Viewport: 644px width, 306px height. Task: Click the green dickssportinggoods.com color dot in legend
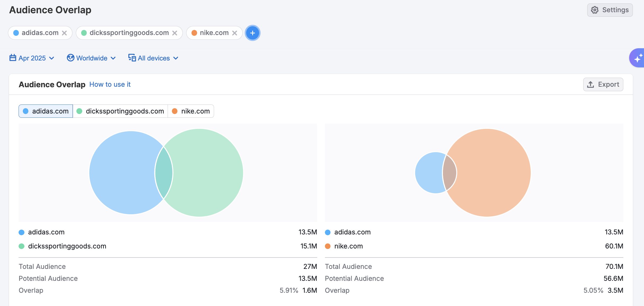[21, 246]
